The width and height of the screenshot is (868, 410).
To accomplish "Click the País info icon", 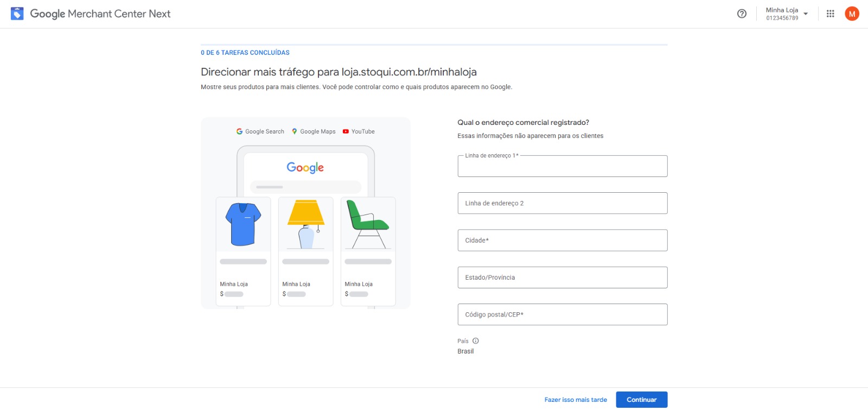I will pyautogui.click(x=475, y=341).
